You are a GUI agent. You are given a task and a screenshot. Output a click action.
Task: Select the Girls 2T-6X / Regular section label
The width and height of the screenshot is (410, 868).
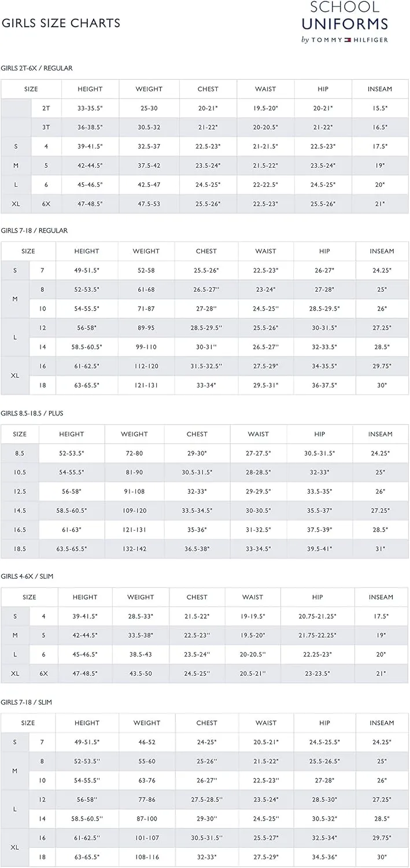pyautogui.click(x=37, y=68)
